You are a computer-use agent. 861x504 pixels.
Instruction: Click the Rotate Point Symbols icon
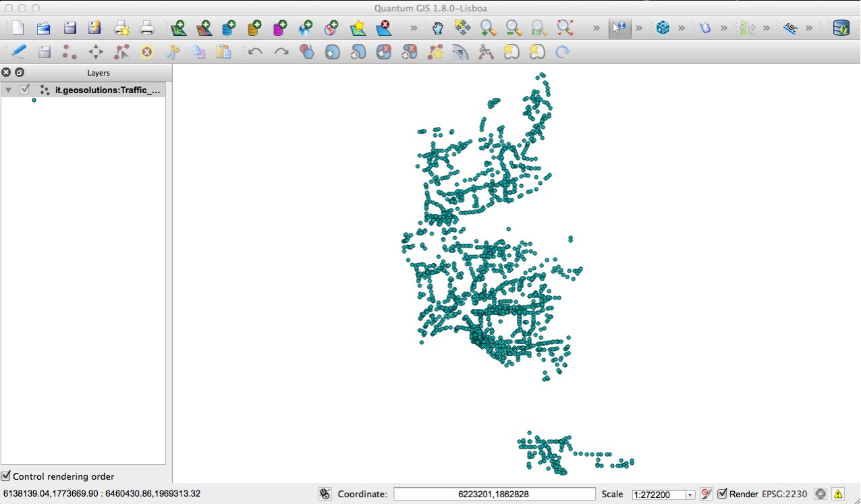pyautogui.click(x=562, y=51)
